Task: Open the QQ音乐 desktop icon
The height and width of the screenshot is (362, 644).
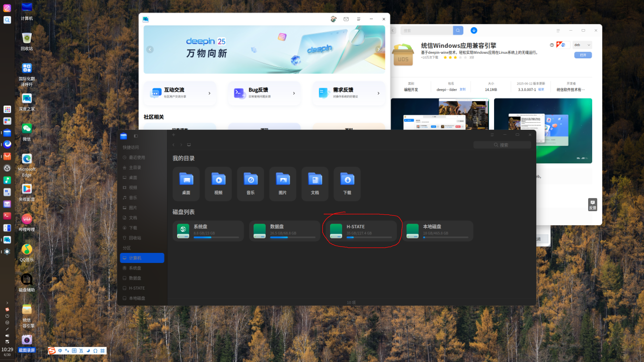Action: (x=27, y=253)
